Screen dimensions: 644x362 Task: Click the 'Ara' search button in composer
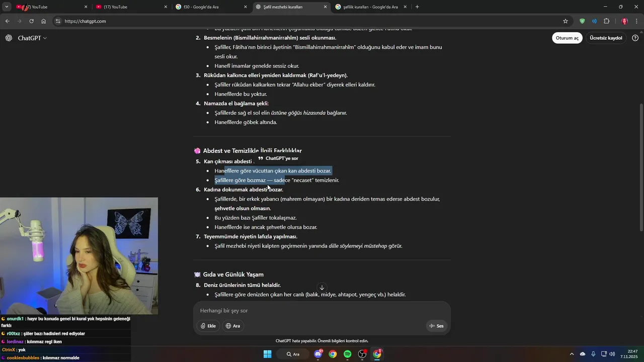pos(232,326)
